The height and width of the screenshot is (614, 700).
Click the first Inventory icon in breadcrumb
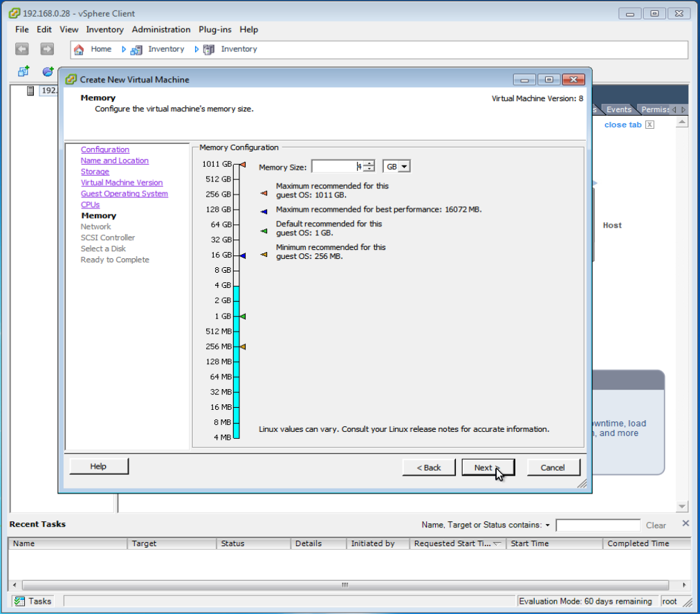coord(136,50)
